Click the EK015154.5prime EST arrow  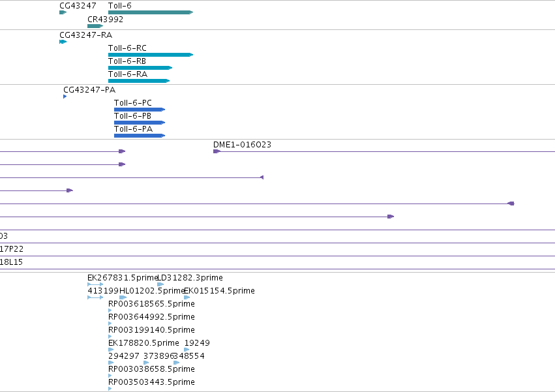point(187,297)
